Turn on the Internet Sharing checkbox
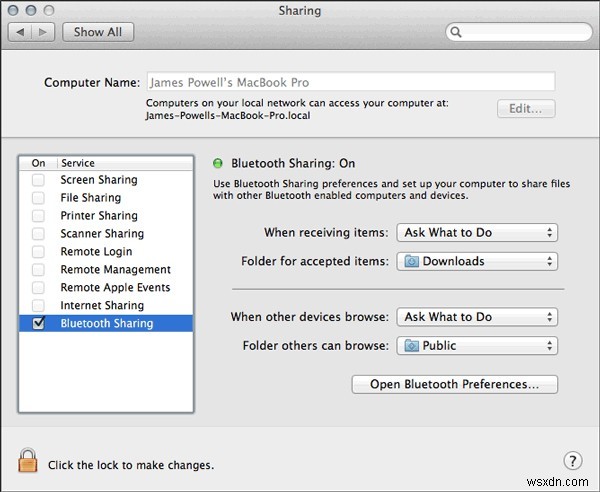The image size is (600, 492). point(38,305)
